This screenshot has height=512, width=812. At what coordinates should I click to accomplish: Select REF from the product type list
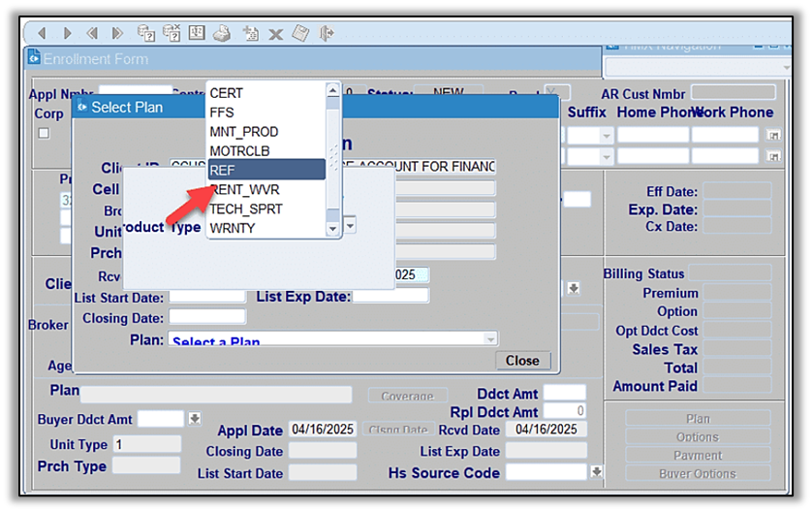[265, 170]
